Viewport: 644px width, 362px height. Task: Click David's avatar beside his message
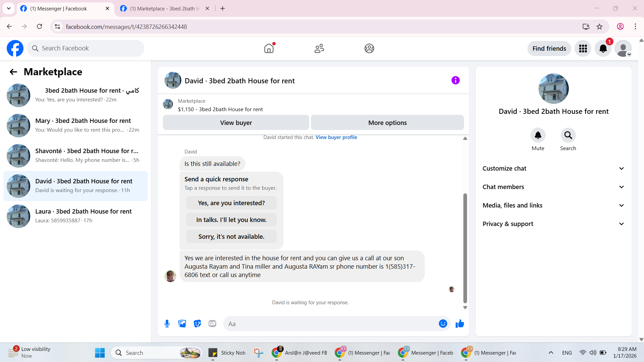click(170, 276)
